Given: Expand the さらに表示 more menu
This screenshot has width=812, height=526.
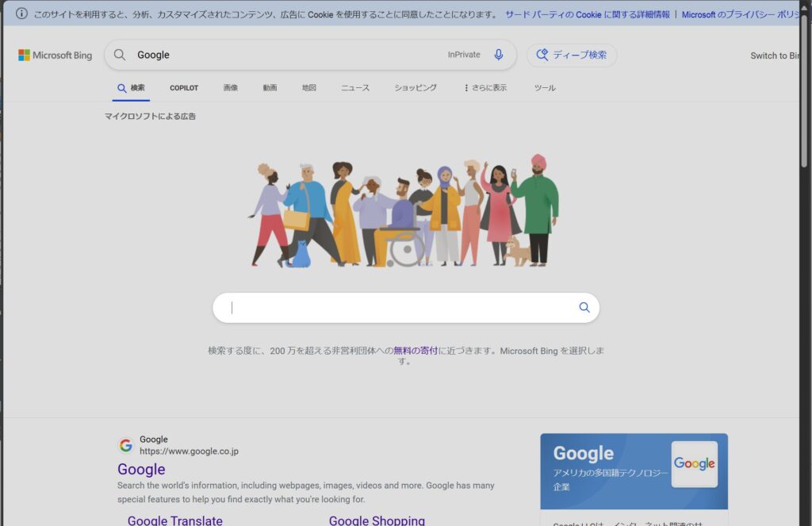Looking at the screenshot, I should tap(485, 88).
